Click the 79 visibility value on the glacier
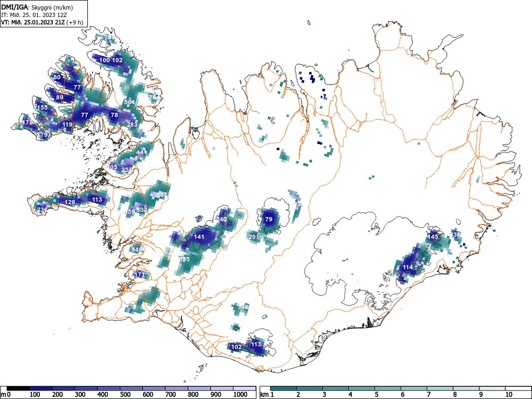 pos(268,219)
